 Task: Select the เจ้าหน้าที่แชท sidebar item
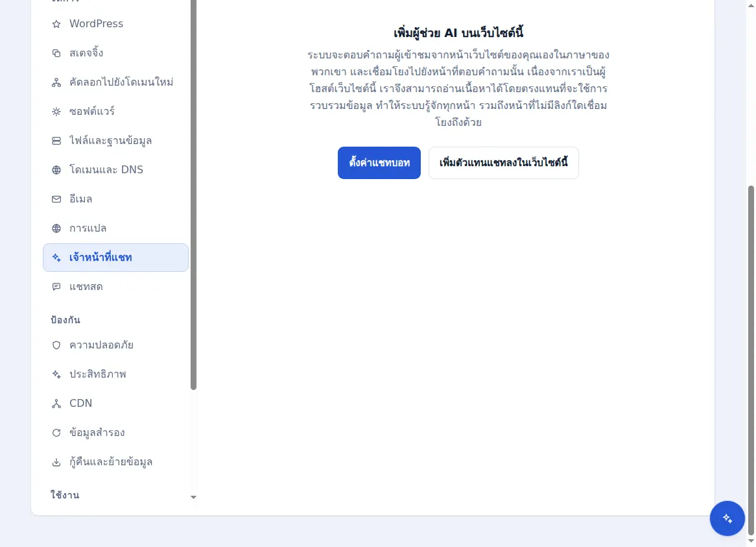(115, 258)
